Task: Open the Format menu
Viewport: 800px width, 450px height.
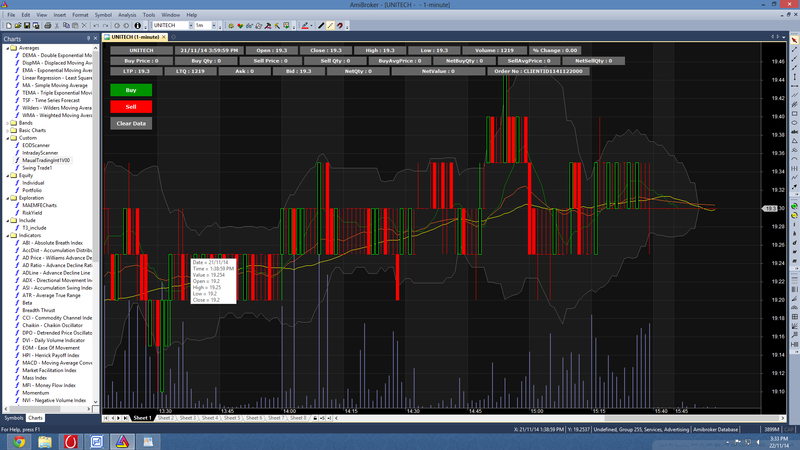Action: pyautogui.click(x=80, y=15)
